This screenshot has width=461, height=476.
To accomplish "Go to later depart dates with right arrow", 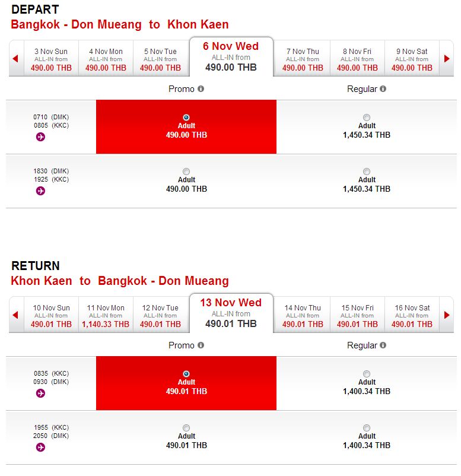I will pyautogui.click(x=446, y=58).
